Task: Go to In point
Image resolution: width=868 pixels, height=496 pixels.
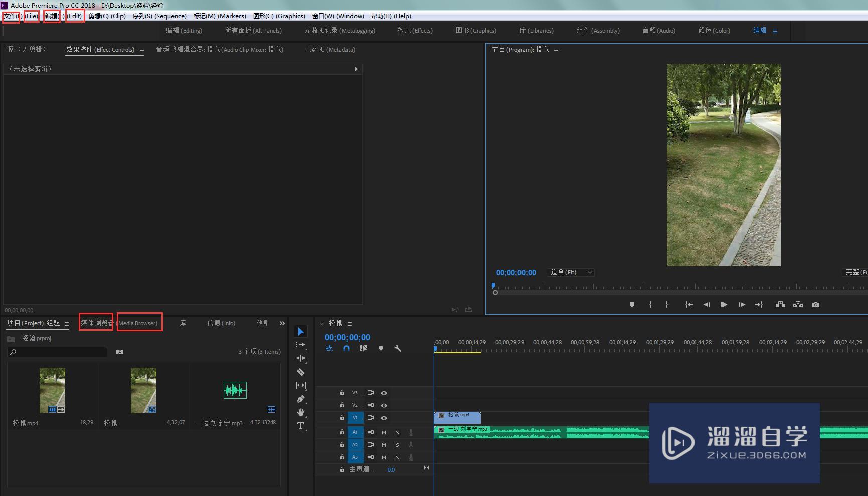Action: point(689,305)
